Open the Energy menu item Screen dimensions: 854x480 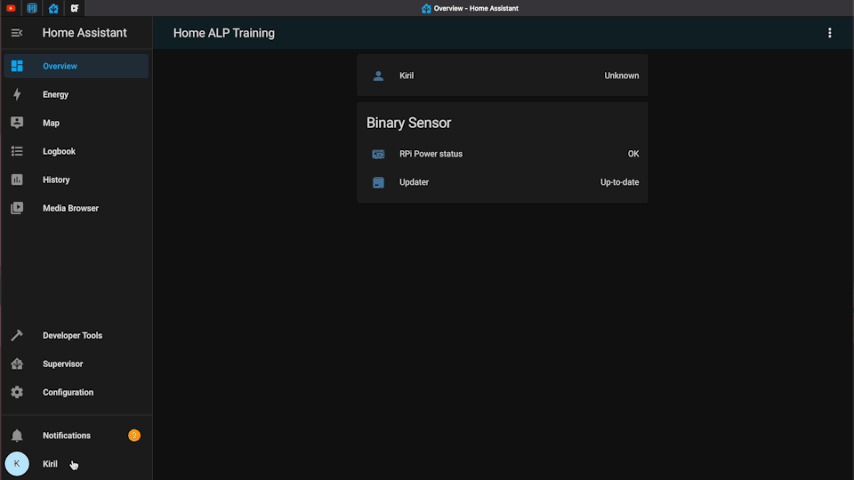click(76, 94)
